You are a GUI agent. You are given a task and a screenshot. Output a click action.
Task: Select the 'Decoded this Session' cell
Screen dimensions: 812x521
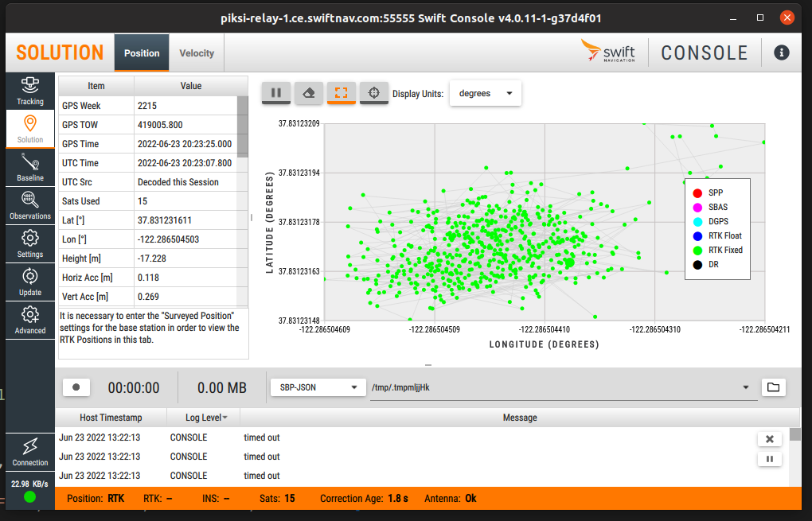coord(185,182)
